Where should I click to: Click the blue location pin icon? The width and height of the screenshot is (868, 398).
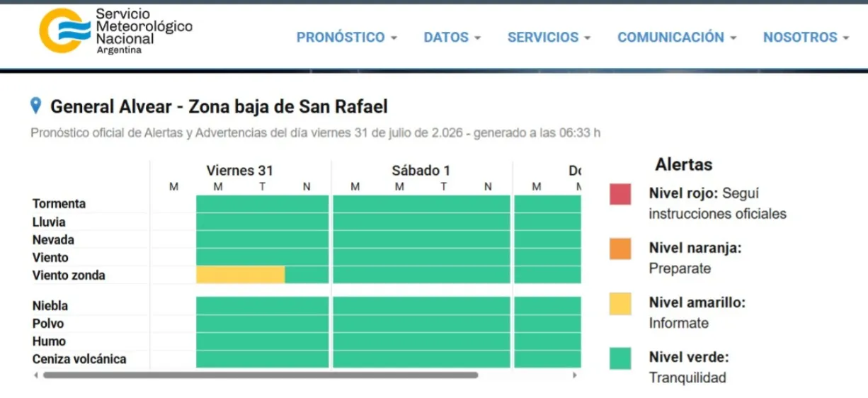pos(36,106)
